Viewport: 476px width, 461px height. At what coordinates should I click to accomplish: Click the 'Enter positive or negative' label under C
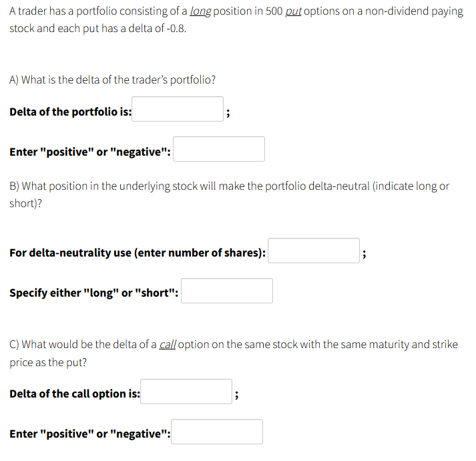[90, 434]
